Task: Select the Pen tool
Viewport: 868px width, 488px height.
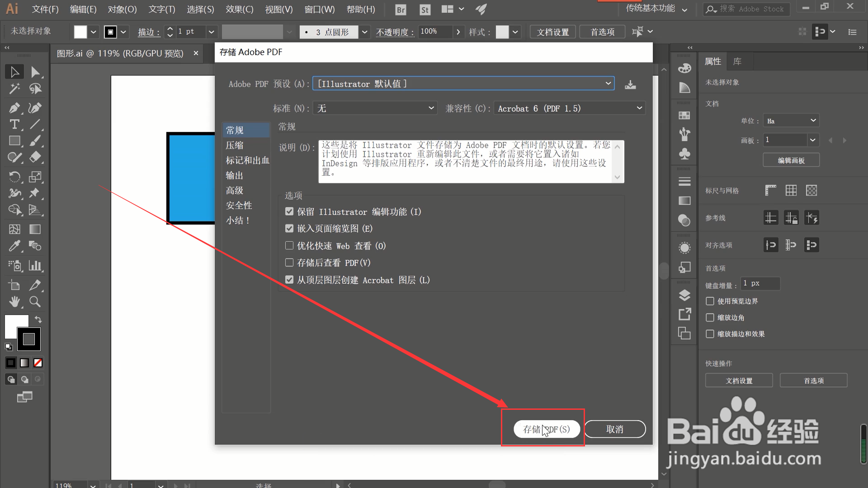Action: (14, 108)
